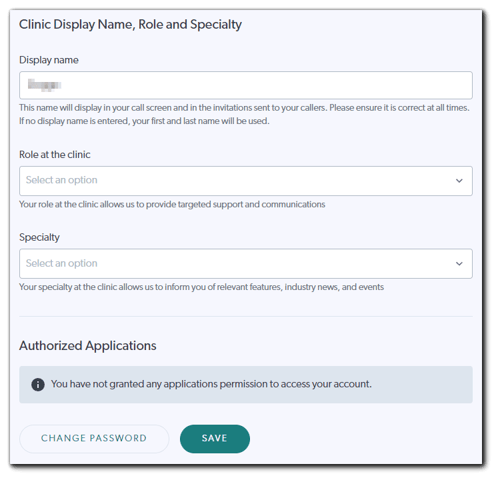Click the Authorized Applications heading
The height and width of the screenshot is (482, 500).
pos(88,346)
